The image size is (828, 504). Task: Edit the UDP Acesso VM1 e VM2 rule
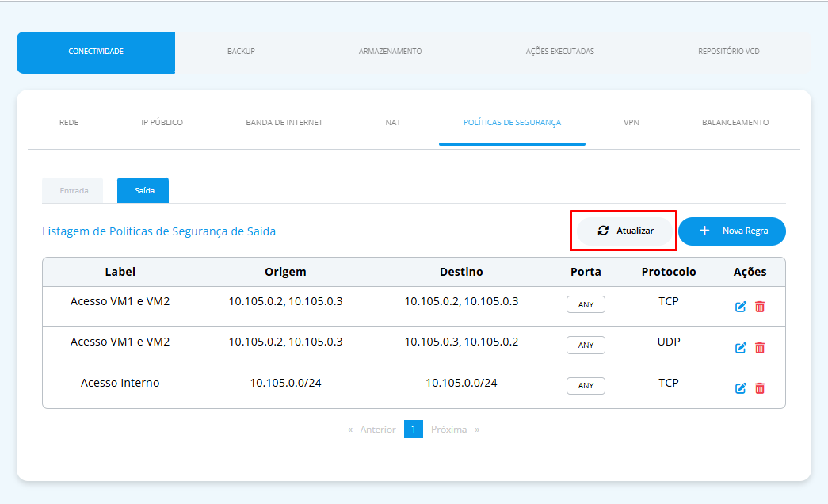740,348
